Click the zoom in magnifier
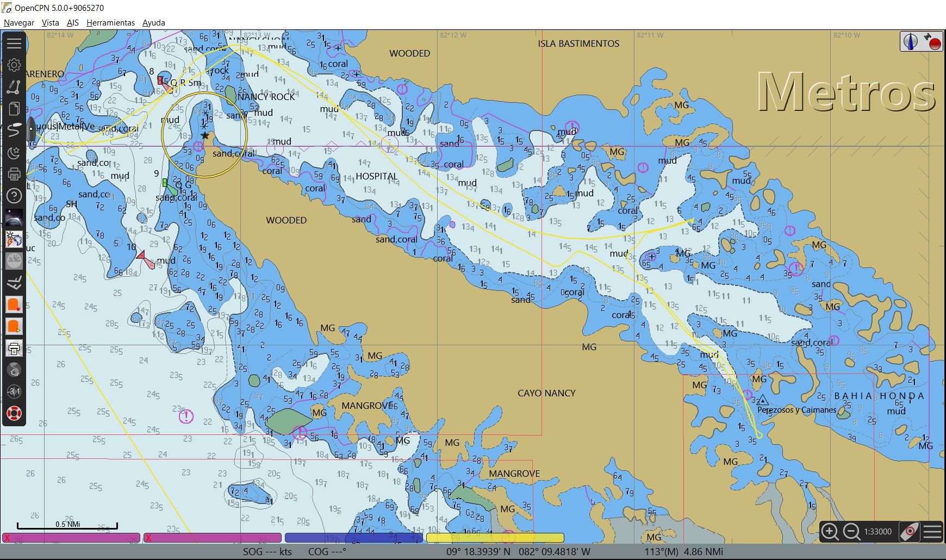Viewport: 946px width, 560px height. tap(830, 531)
